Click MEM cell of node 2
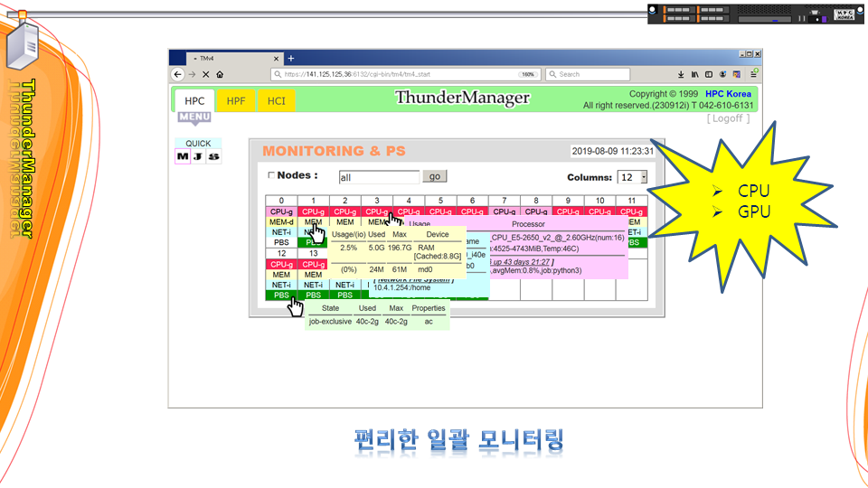 click(344, 222)
